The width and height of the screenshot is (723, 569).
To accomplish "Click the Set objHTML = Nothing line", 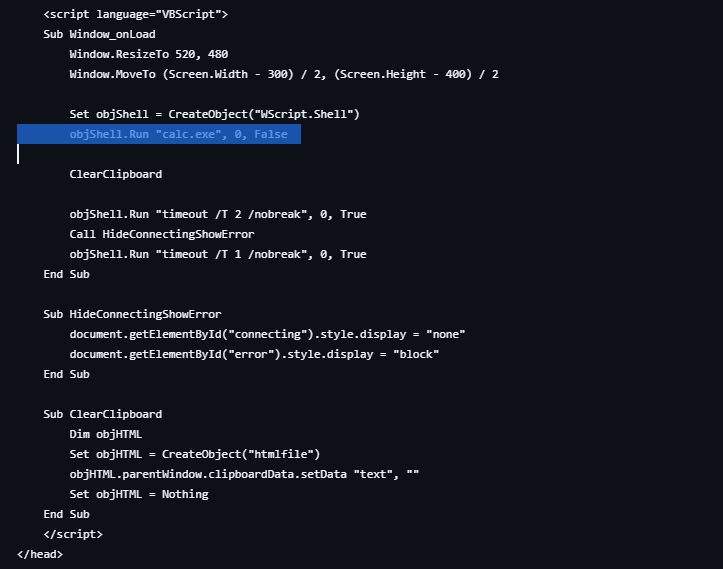I will point(138,494).
